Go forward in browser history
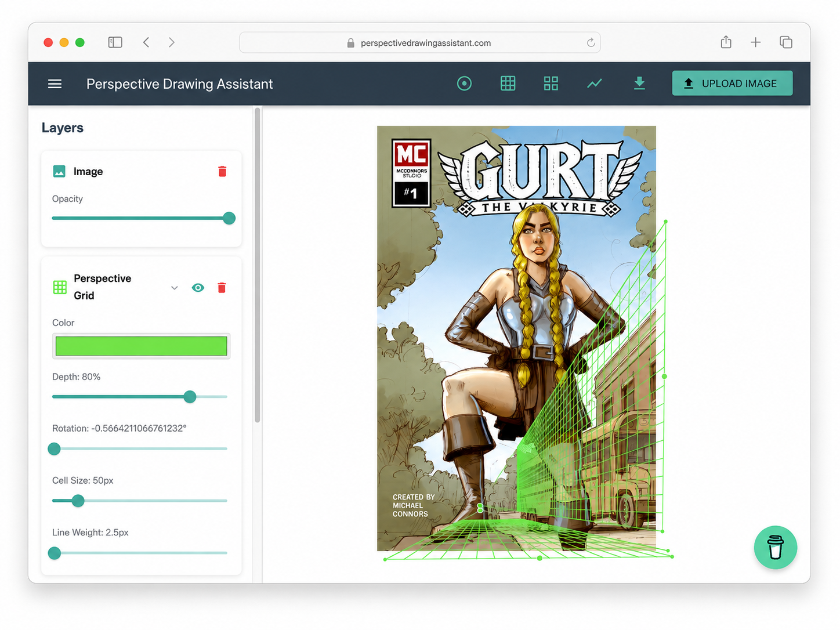Screen dimensions: 840x630 point(172,42)
